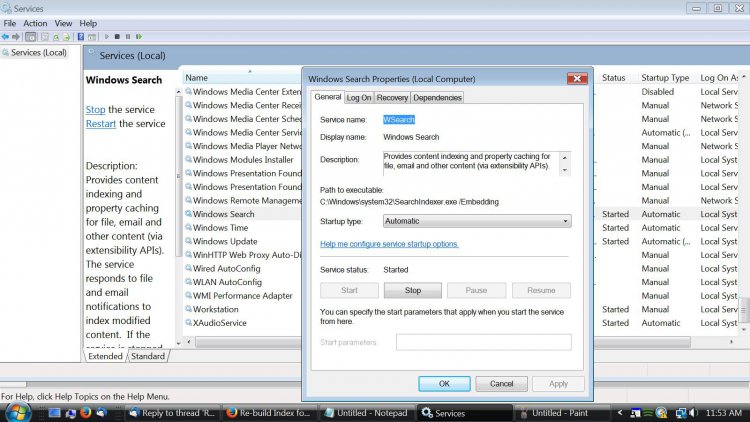Click the Service name WSearch field
Viewport: 750px width, 422px height.
[399, 120]
